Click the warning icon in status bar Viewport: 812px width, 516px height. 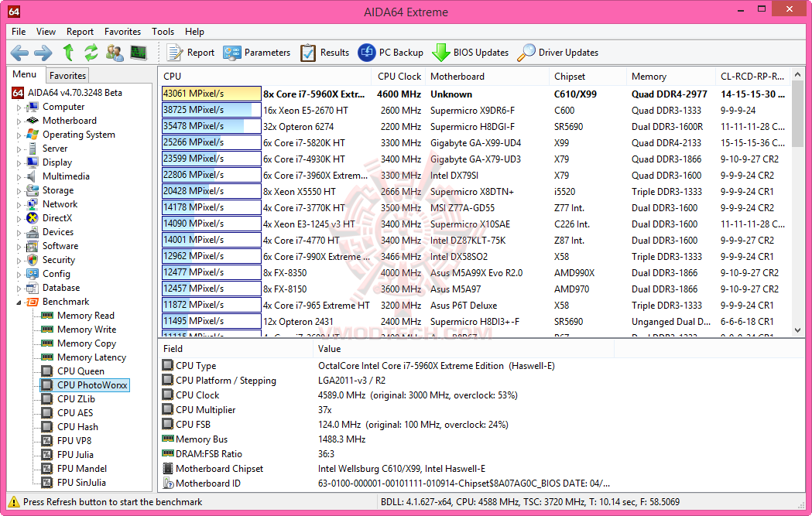(14, 502)
